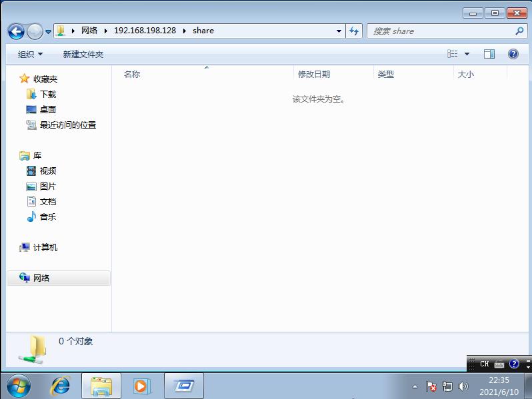Click the 库 libraries icon
Image resolution: width=532 pixels, height=399 pixels.
[x=25, y=156]
